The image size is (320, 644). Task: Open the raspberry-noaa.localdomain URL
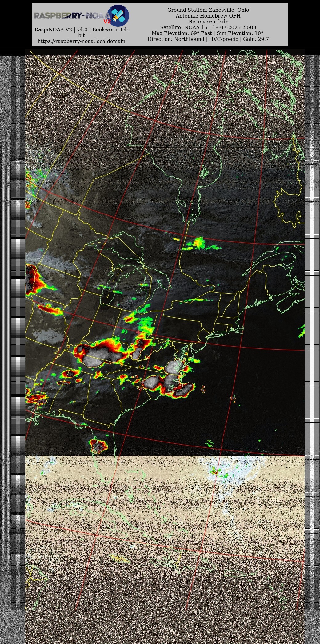81,41
